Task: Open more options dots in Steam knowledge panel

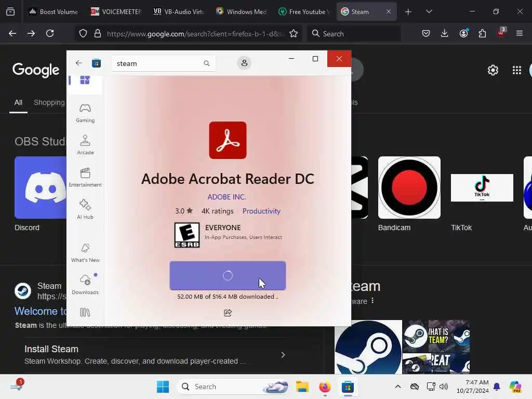Action: coord(373,301)
